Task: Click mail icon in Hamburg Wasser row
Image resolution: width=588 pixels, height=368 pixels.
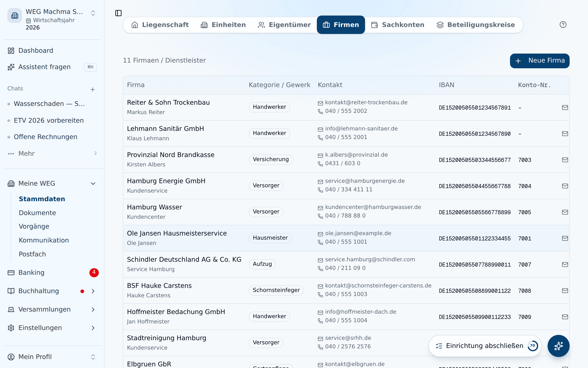Action: 565,212
